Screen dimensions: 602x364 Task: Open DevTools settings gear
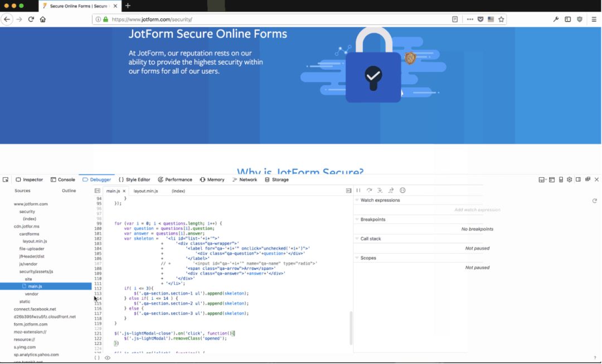569,179
